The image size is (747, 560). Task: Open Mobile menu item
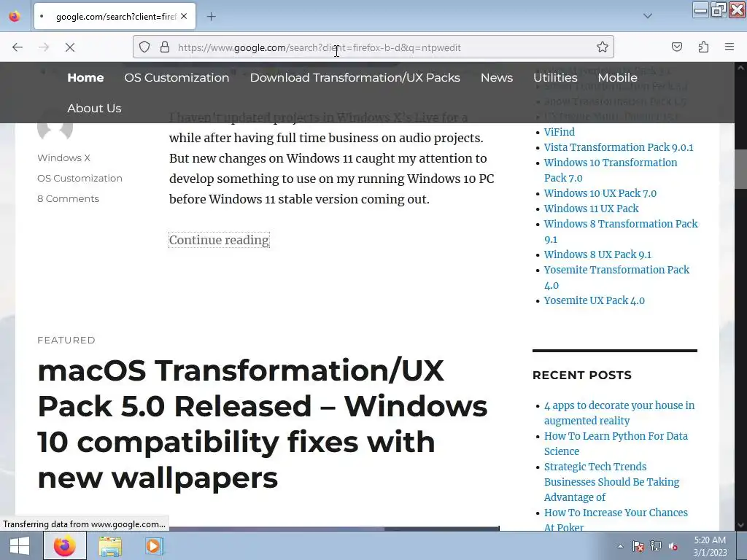(617, 77)
